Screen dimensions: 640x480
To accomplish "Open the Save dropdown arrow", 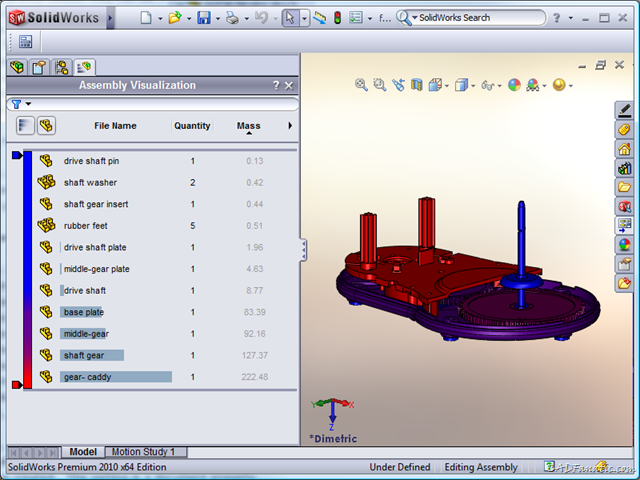I will coord(218,18).
